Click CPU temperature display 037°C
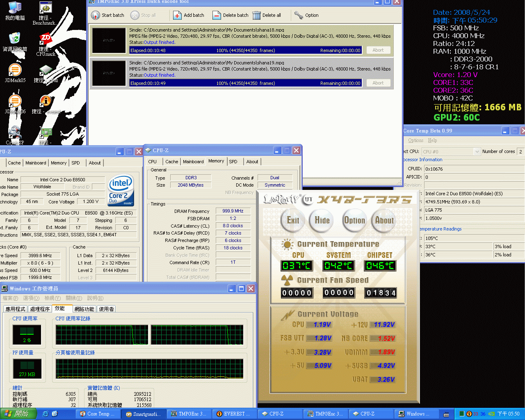This screenshot has height=420, width=525. [297, 266]
